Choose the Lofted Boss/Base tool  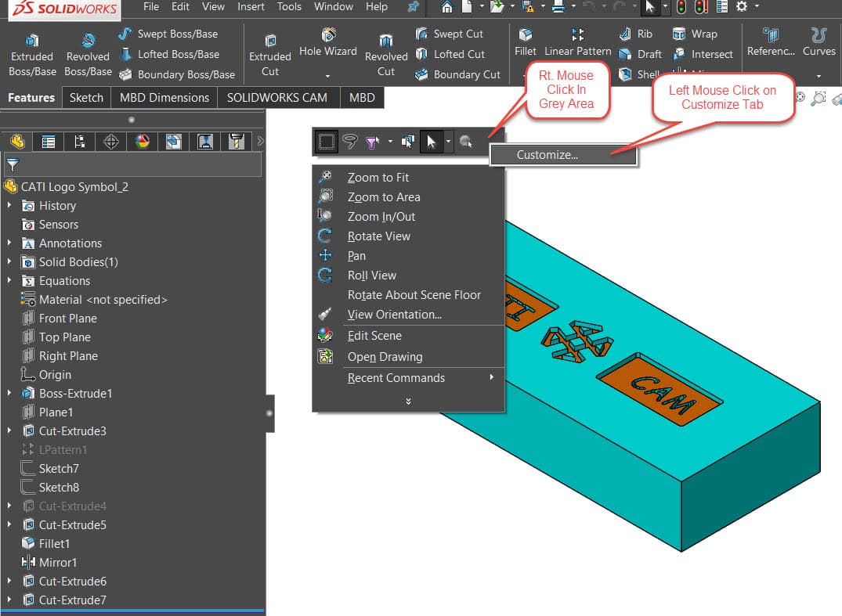coord(169,54)
